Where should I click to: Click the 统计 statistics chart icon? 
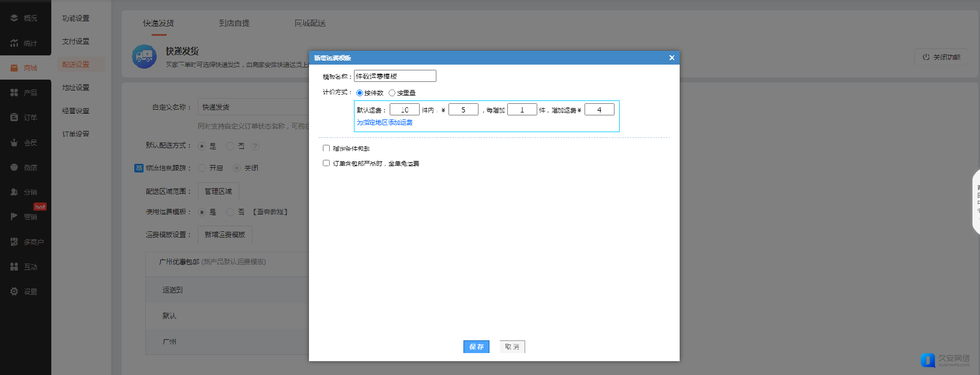click(x=14, y=43)
